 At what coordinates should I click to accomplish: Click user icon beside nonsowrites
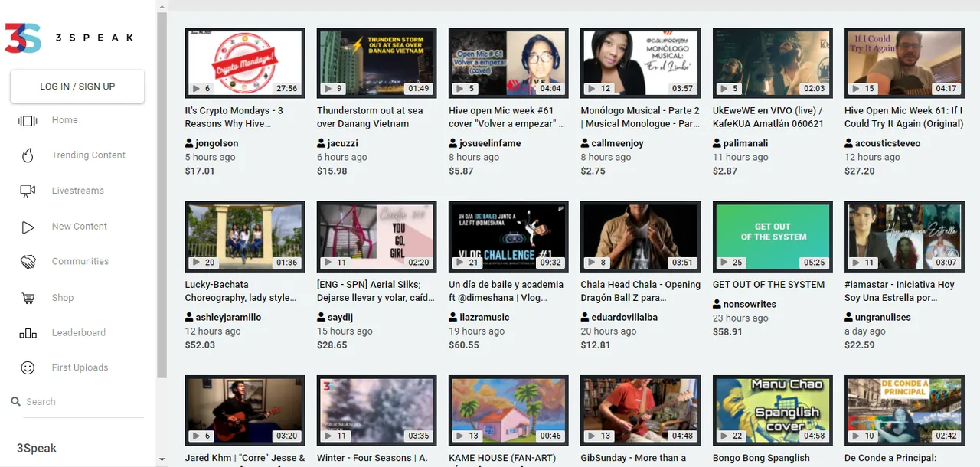tap(717, 304)
